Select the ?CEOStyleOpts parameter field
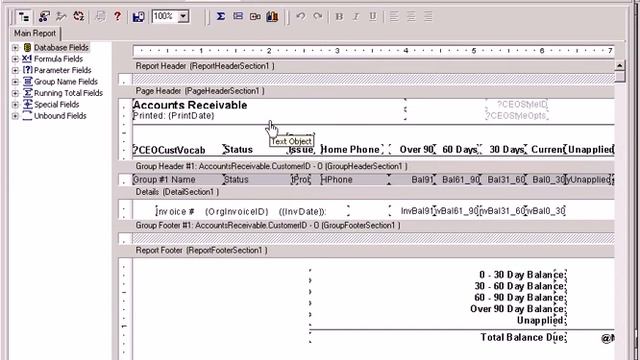 tap(516, 116)
